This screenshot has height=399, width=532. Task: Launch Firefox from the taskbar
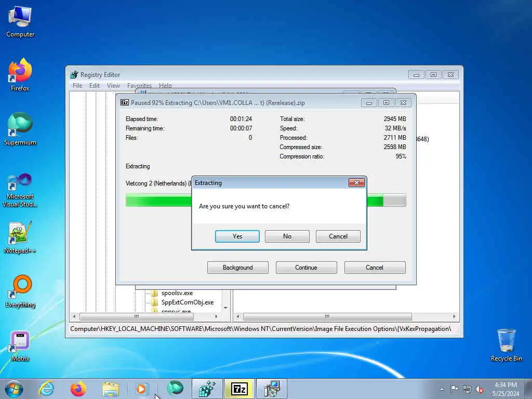coord(78,389)
